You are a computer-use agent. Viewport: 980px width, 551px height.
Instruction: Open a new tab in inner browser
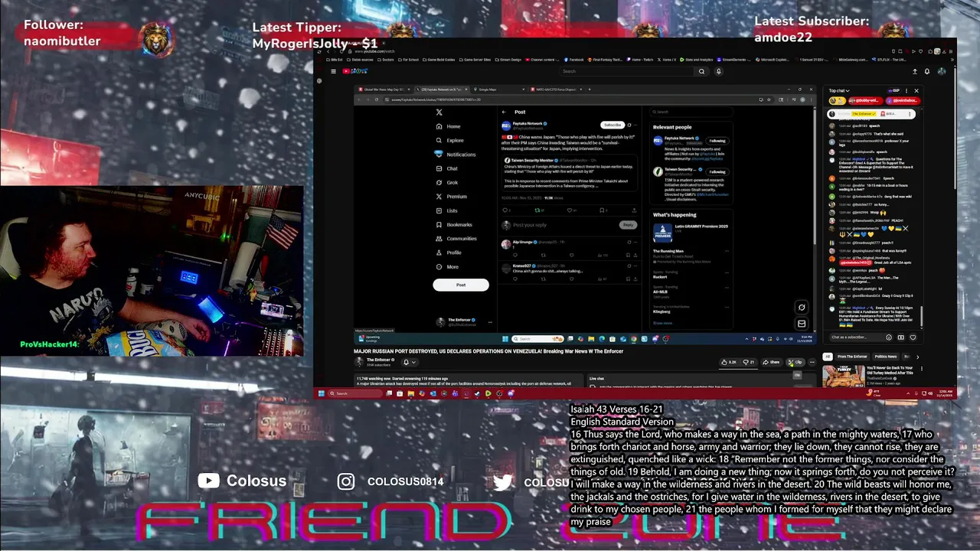pyautogui.click(x=589, y=90)
